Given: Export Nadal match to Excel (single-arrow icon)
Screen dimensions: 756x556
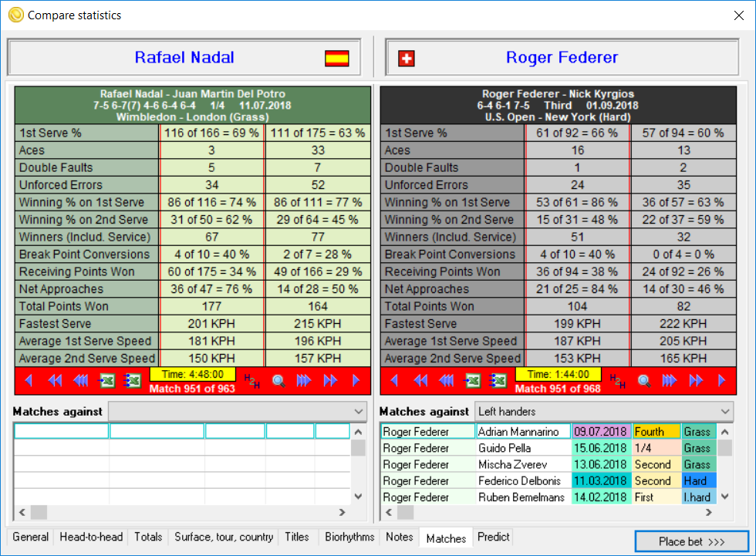Looking at the screenshot, I should click(x=106, y=381).
